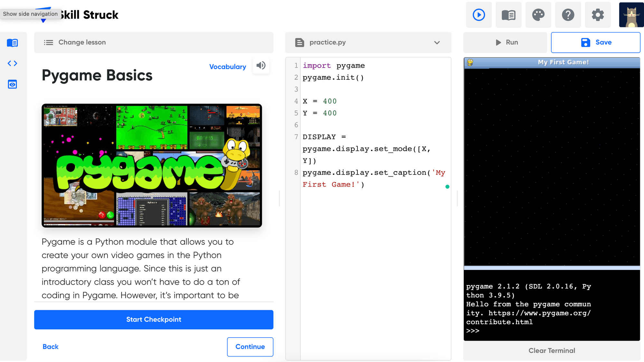The image size is (644, 362).
Task: Select the preview eye icon in sidebar
Action: [12, 84]
